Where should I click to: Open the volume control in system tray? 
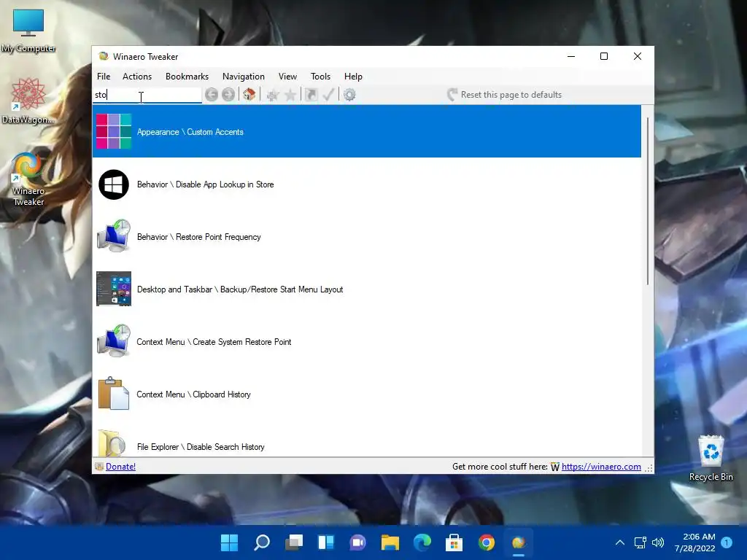point(658,542)
